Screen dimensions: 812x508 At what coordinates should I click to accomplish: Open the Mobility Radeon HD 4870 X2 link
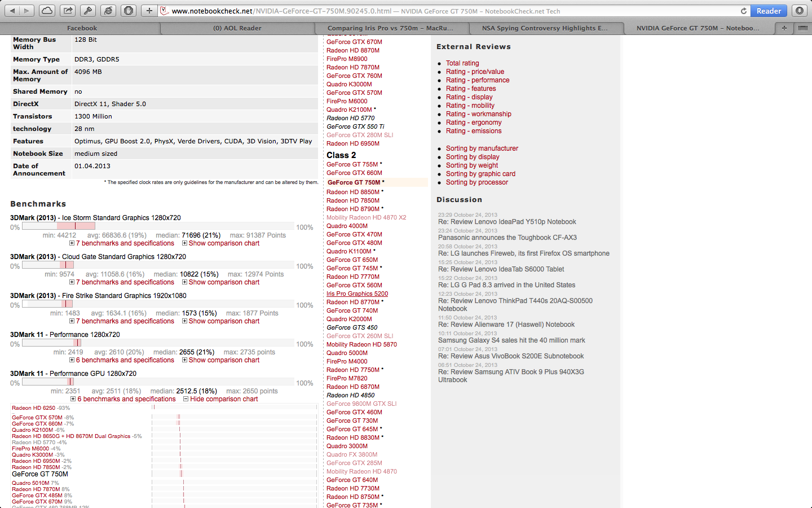pos(366,217)
